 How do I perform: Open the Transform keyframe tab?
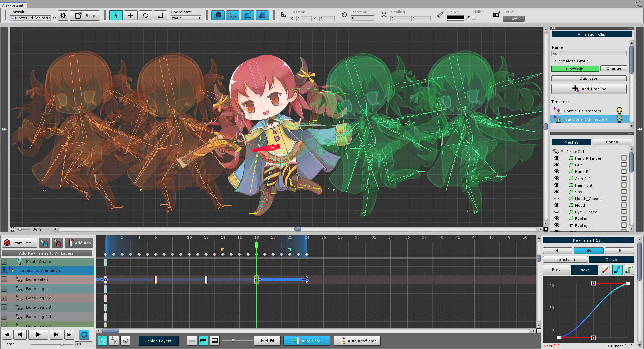tap(565, 259)
